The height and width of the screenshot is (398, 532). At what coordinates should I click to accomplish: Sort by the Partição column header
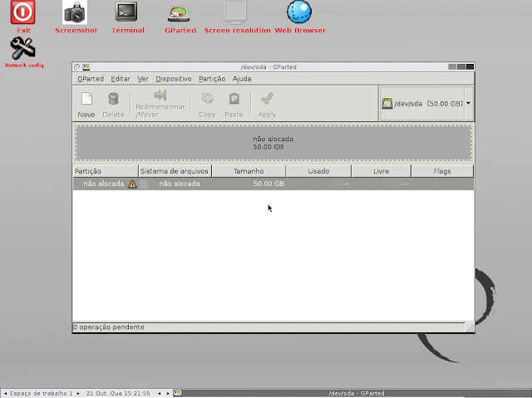tap(106, 171)
